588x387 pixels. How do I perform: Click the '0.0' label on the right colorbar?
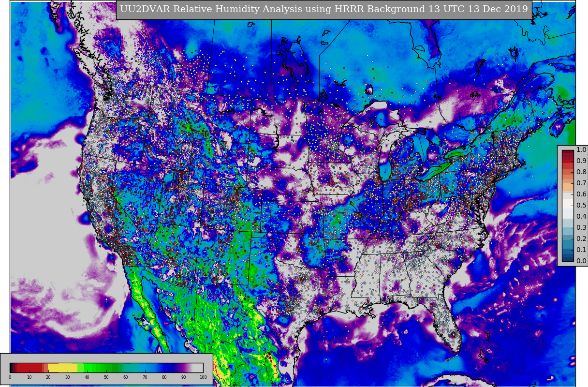(x=581, y=261)
